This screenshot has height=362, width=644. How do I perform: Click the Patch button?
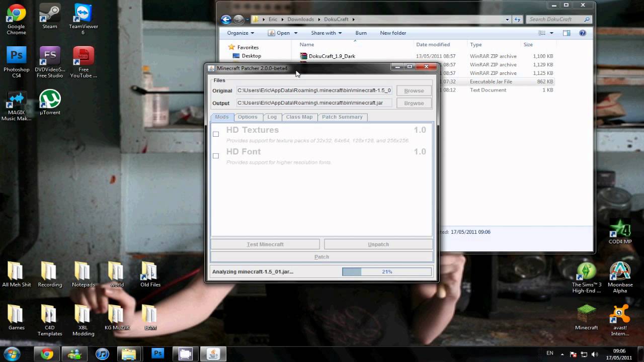point(321,257)
